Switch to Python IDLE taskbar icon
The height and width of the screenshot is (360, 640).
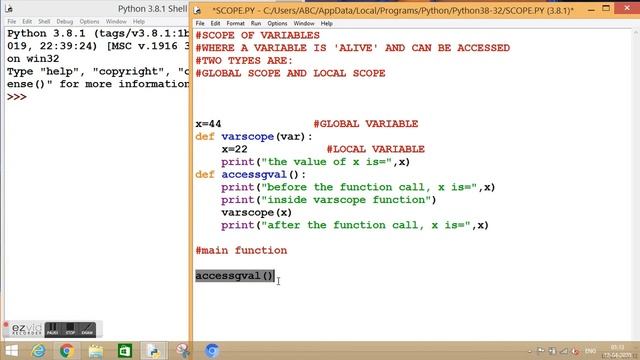(x=154, y=351)
